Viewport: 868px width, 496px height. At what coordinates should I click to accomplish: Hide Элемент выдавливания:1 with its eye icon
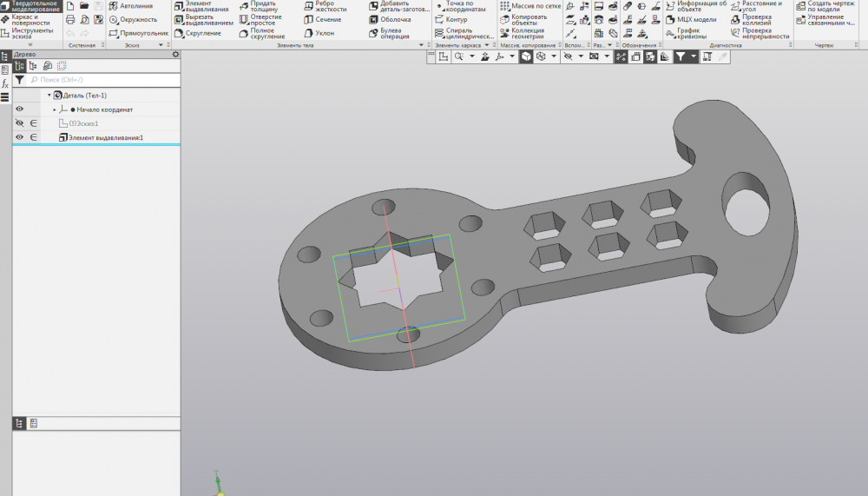(x=19, y=137)
